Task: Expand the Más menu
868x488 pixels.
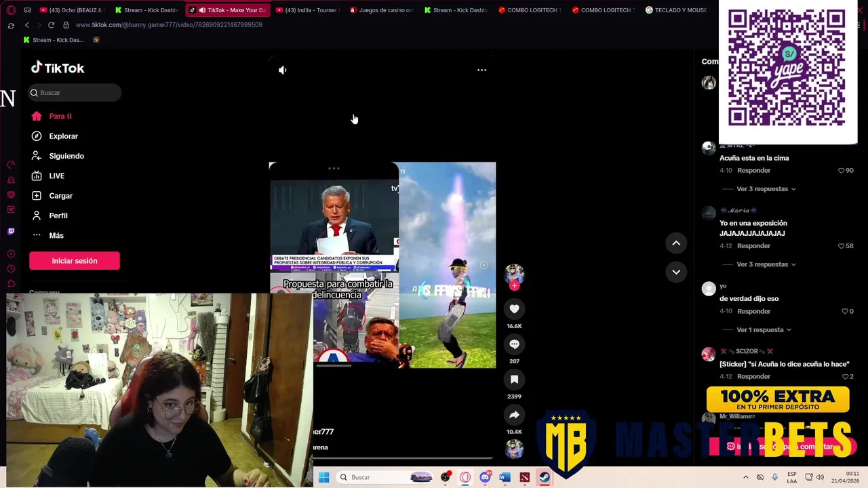Action: [x=47, y=236]
